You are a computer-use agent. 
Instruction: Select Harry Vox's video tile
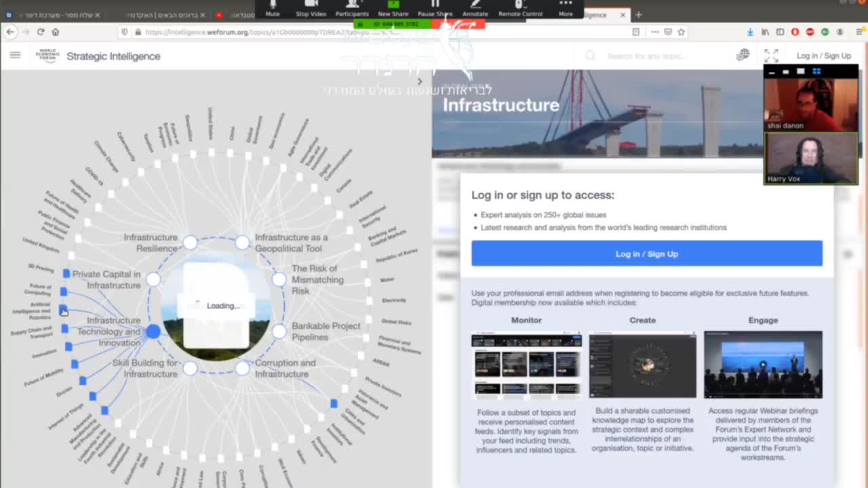(x=811, y=158)
